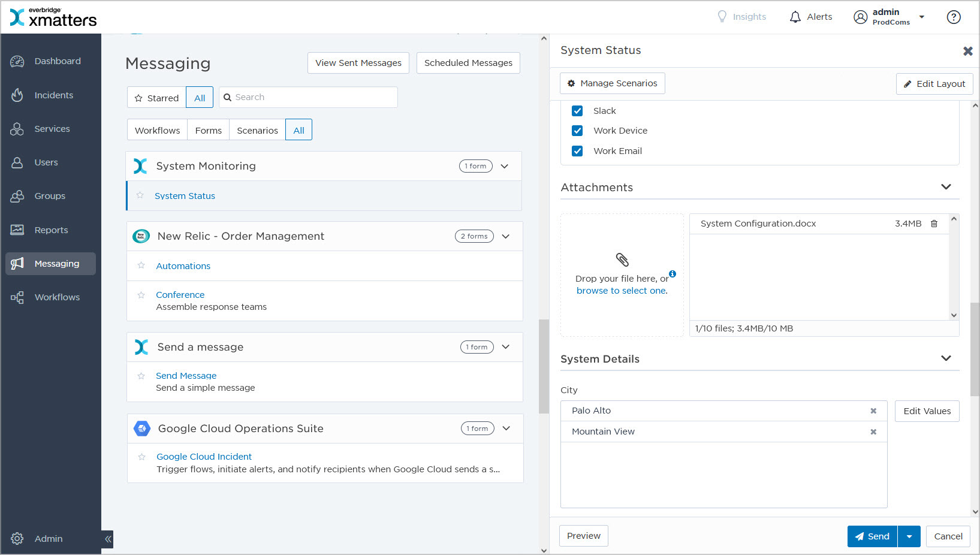This screenshot has width=980, height=555.
Task: Click Scheduled Messages button
Action: click(x=468, y=63)
